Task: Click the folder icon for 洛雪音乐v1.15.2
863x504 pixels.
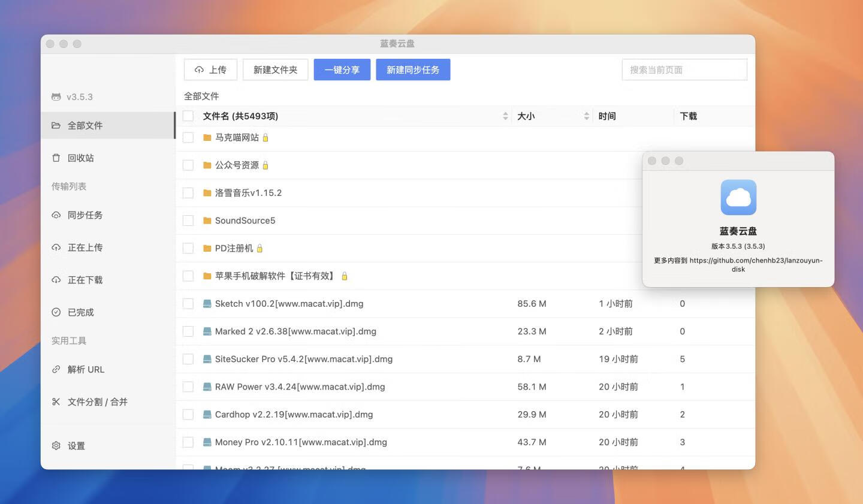Action: tap(207, 193)
